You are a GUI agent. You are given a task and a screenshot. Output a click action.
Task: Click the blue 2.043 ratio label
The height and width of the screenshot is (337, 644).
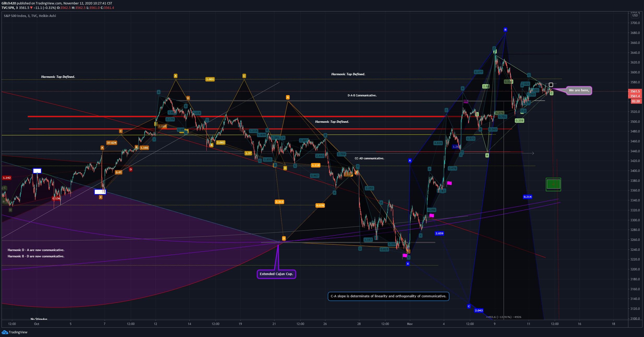pyautogui.click(x=479, y=311)
